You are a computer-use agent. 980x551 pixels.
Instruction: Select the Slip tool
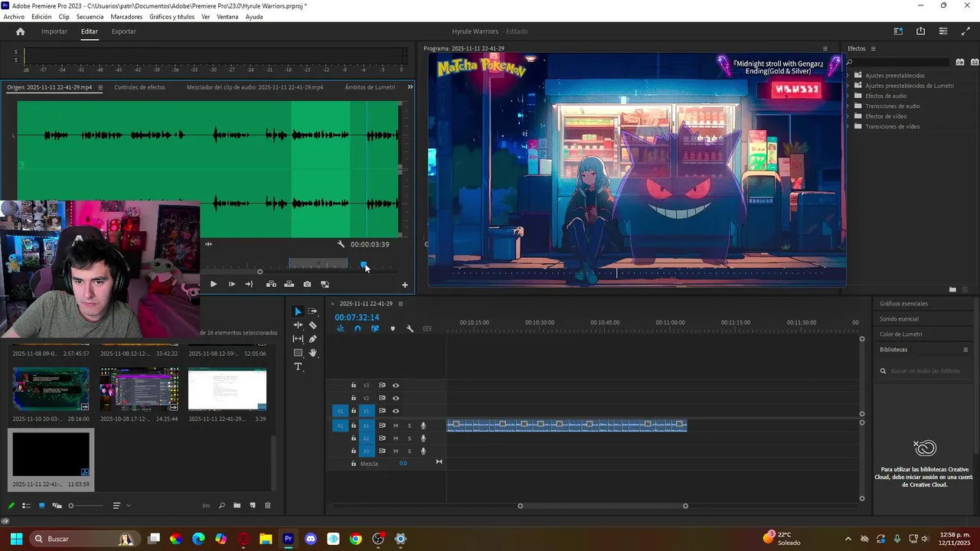tap(298, 339)
